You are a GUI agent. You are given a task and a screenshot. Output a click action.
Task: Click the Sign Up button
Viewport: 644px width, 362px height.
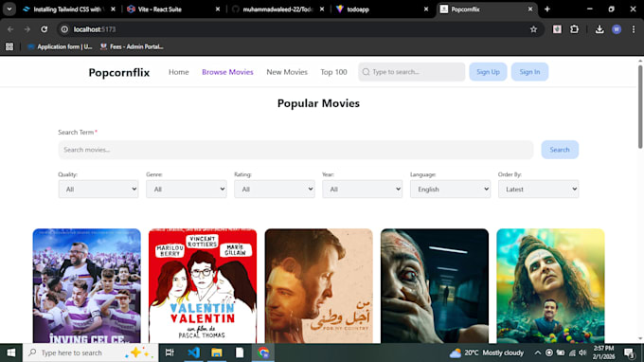[x=488, y=72]
